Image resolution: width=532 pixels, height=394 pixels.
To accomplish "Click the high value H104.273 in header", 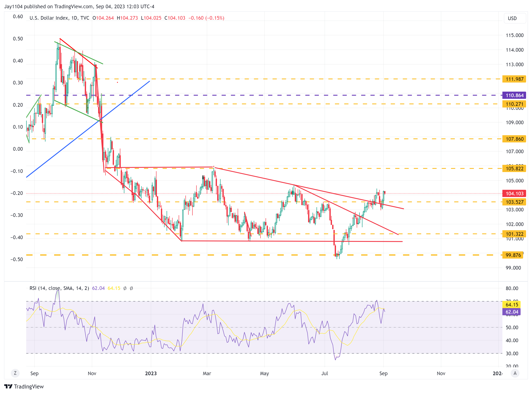I will point(127,18).
